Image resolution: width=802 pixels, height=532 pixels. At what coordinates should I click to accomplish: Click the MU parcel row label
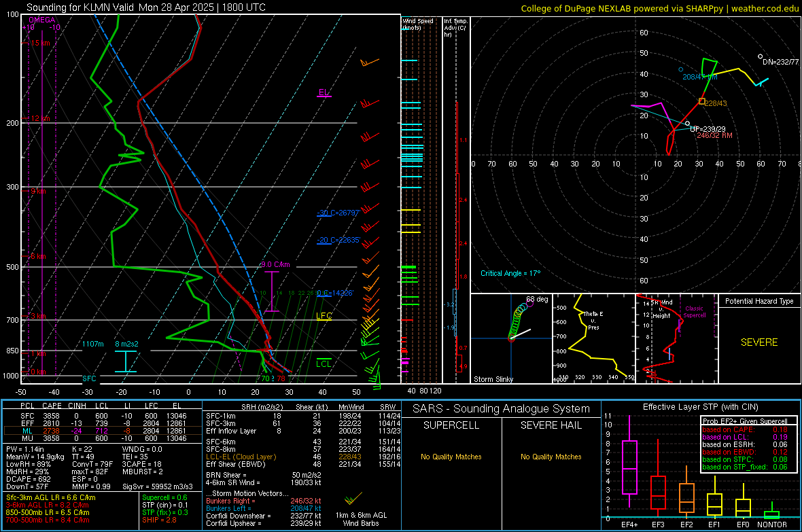27,438
